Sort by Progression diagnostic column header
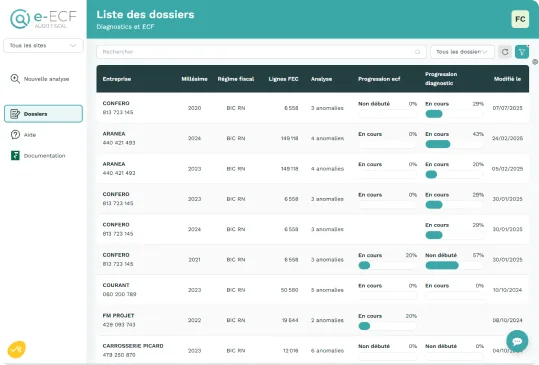 441,79
